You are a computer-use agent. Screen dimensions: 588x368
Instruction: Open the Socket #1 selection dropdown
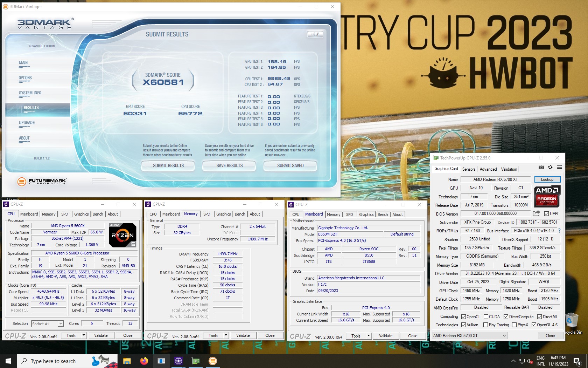tap(48, 323)
